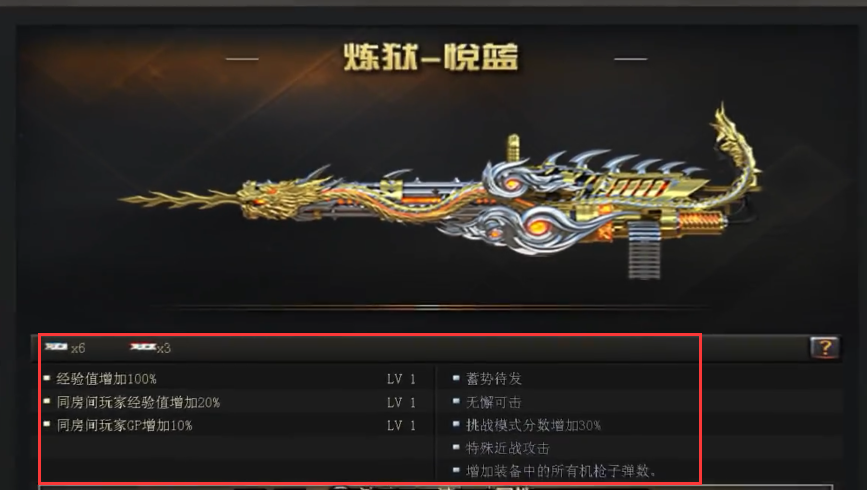Viewport: 867px width, 490px height.
Task: Select the 蓄势待发 skill entry
Action: pyautogui.click(x=494, y=379)
